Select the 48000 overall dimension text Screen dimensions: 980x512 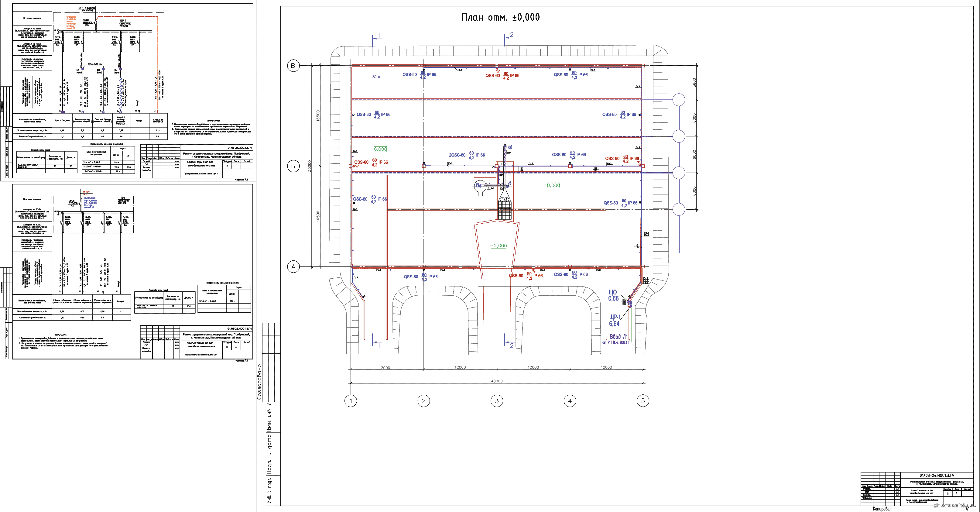[496, 381]
